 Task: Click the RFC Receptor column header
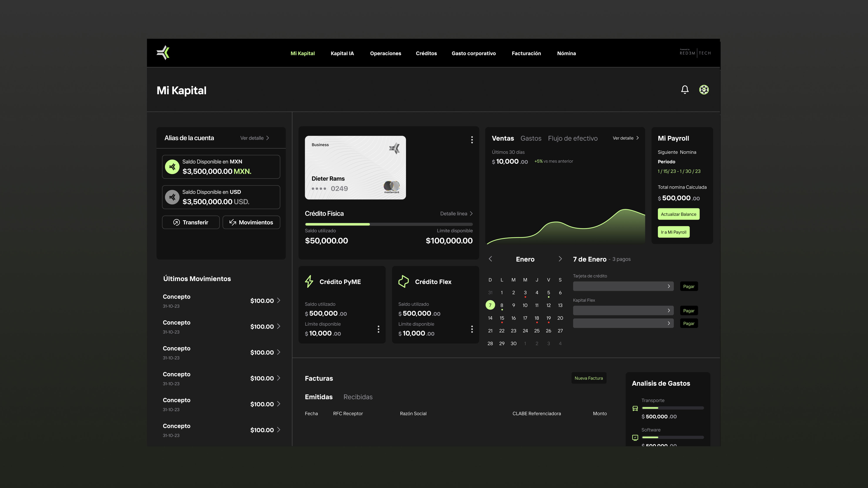[348, 414]
